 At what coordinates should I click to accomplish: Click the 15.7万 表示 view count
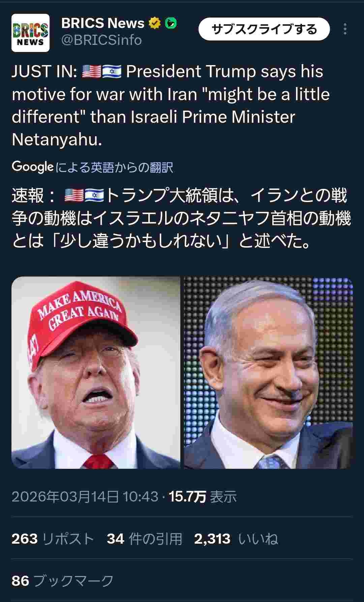click(203, 496)
